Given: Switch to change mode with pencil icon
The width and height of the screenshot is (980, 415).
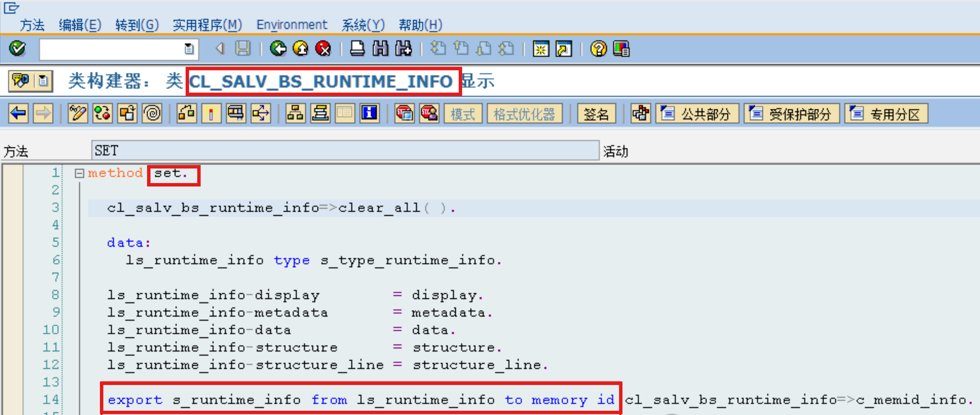Looking at the screenshot, I should click(77, 113).
